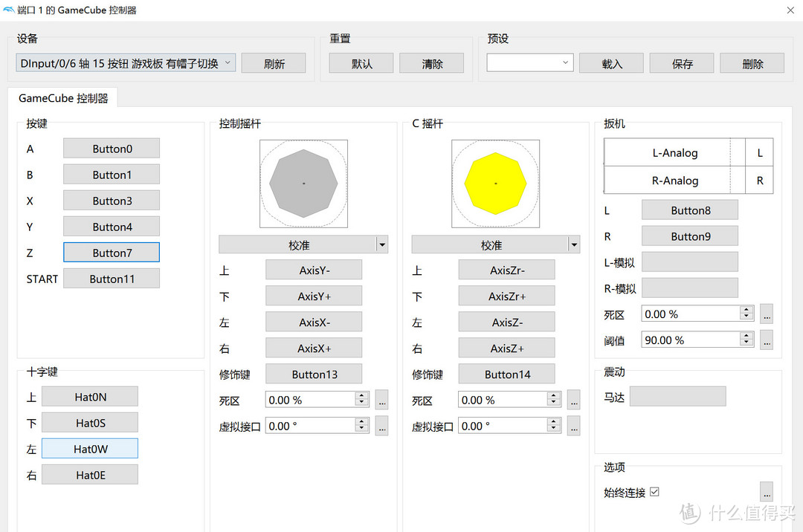
Task: Open C stick calibrate dropdown arrow
Action: click(x=574, y=245)
